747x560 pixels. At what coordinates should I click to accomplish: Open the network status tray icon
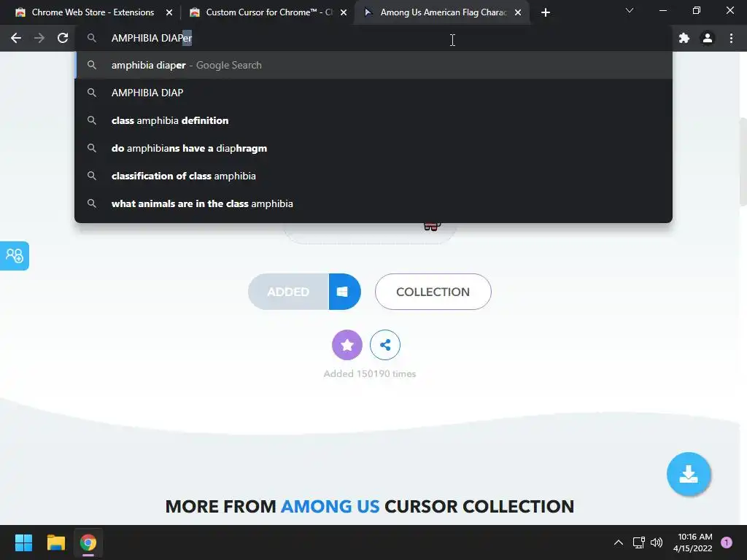638,542
